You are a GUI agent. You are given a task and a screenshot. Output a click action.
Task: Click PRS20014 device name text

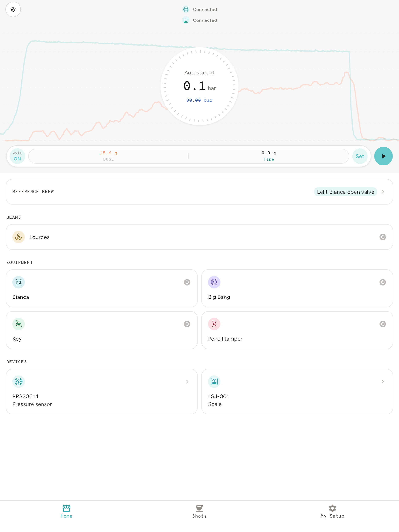tap(26, 396)
